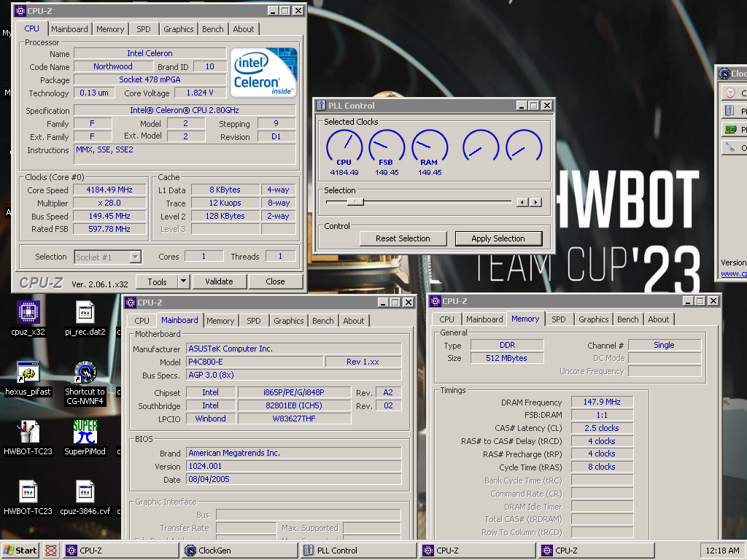Click the 512 MBytes memory size value
The height and width of the screenshot is (560, 747).
507,358
